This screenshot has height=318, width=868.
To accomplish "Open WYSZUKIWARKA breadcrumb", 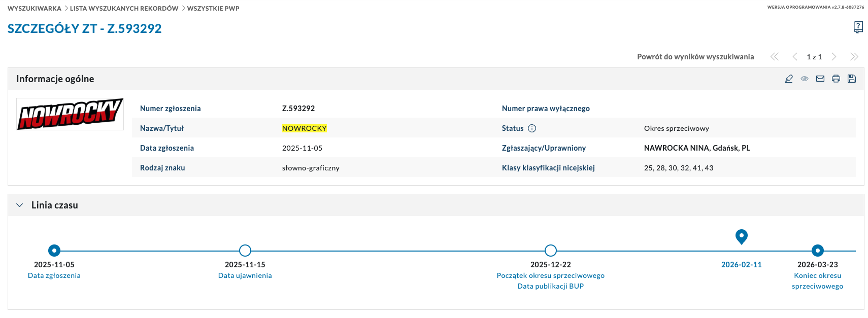I will click(35, 9).
